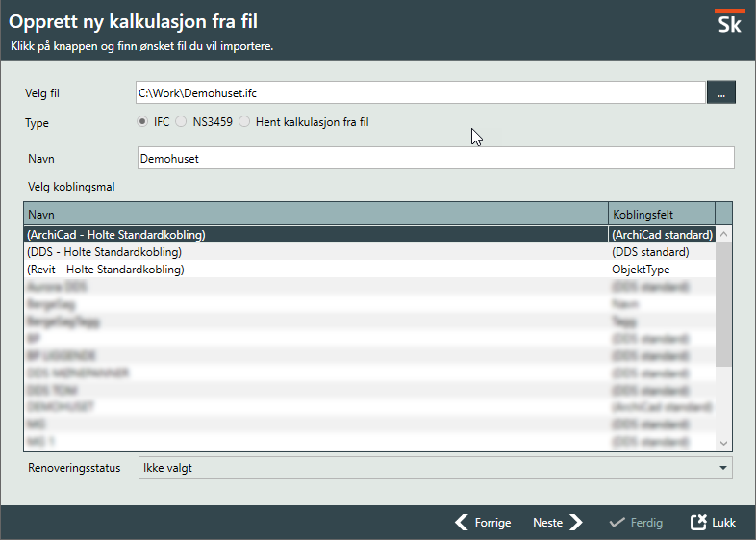Select Hent kalkulasjon fra fil option
The height and width of the screenshot is (540, 756).
point(244,122)
